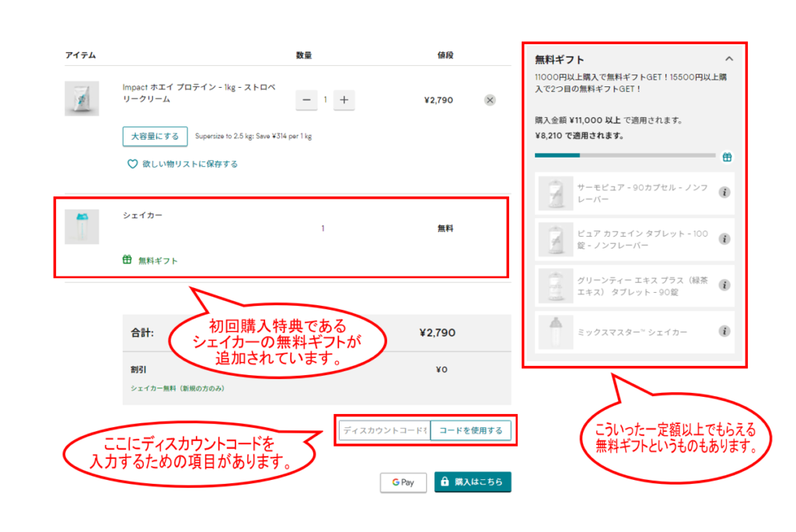
Task: Pay with the G Pay button
Action: 403,482
